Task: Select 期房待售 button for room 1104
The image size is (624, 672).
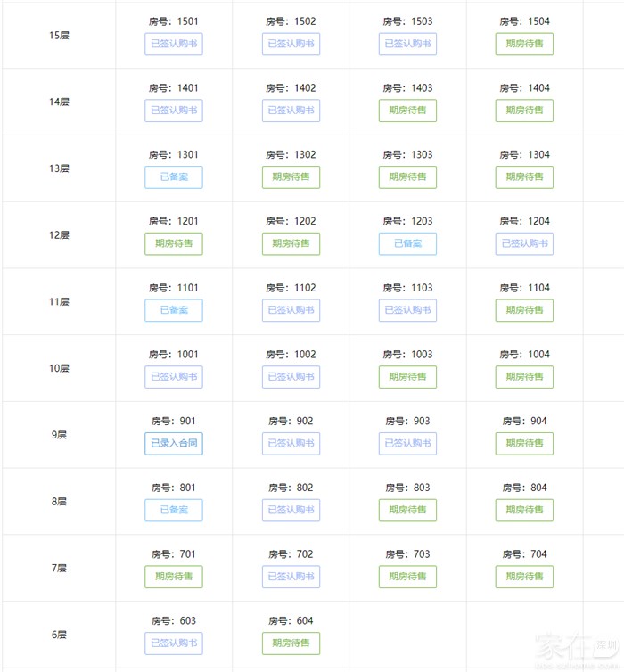Action: coord(524,310)
